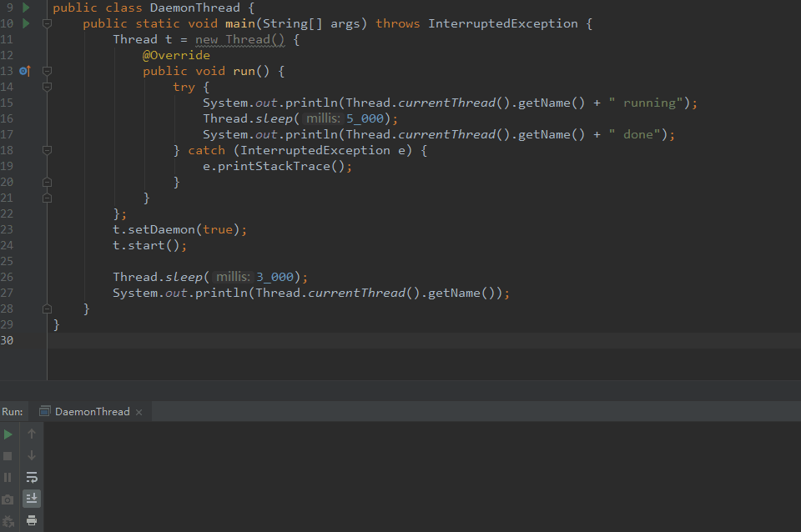
Task: Click e.printStackTrace() on line 19
Action: (x=277, y=166)
